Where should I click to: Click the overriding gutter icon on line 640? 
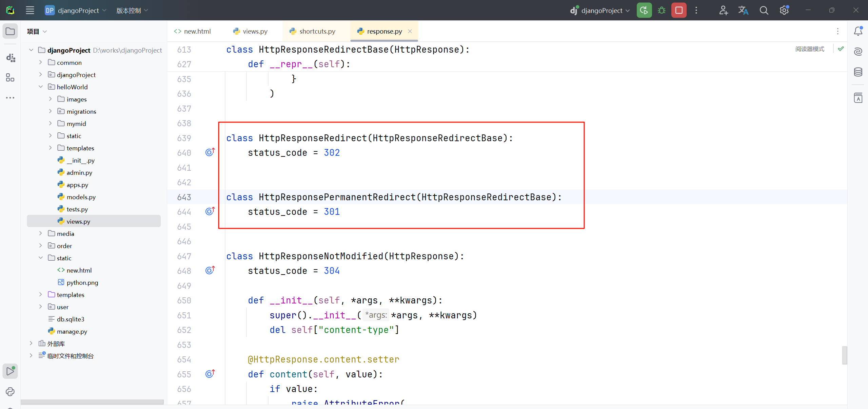(x=210, y=152)
